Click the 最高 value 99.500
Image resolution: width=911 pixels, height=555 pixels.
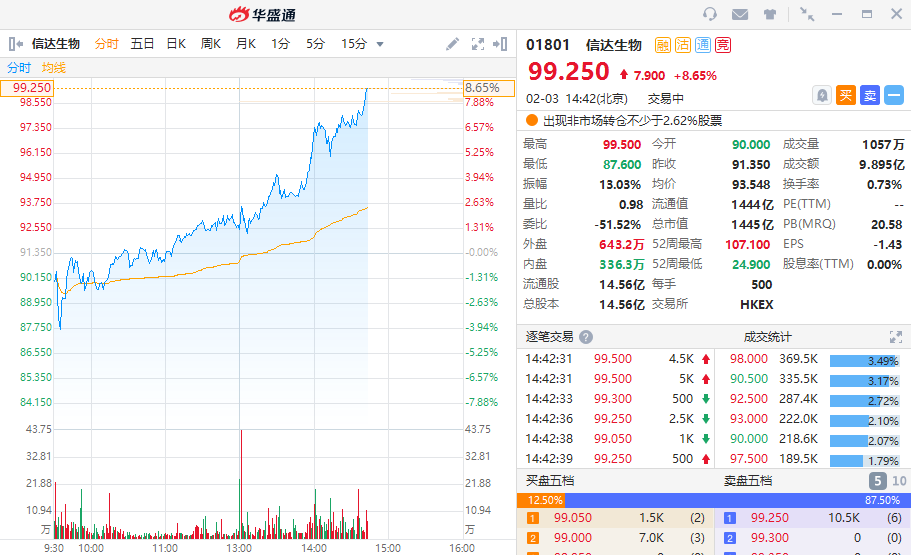pyautogui.click(x=622, y=145)
